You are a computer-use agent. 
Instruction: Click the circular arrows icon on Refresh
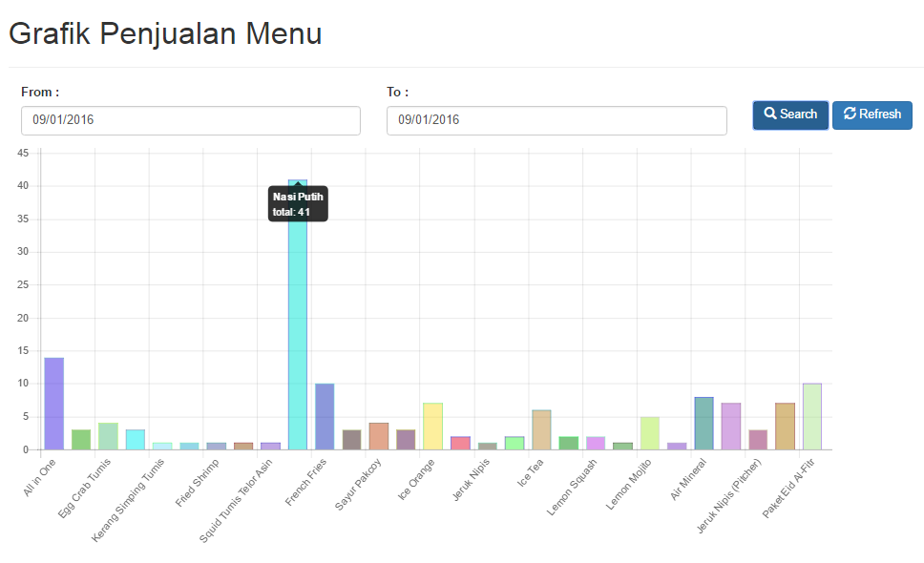click(850, 114)
